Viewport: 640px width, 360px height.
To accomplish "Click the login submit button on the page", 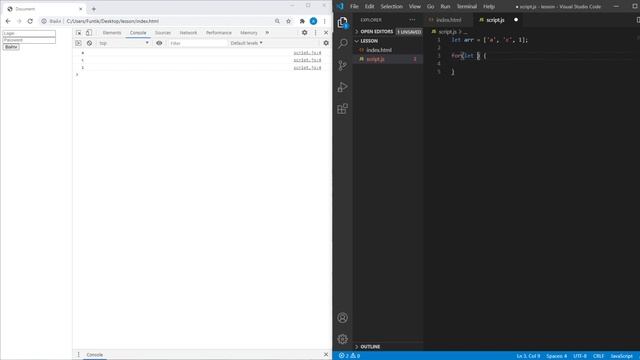I will click(x=11, y=47).
